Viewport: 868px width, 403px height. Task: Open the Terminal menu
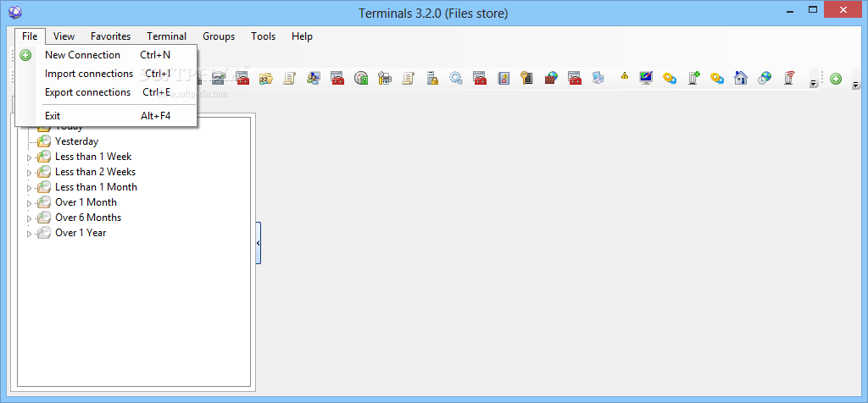coord(167,36)
